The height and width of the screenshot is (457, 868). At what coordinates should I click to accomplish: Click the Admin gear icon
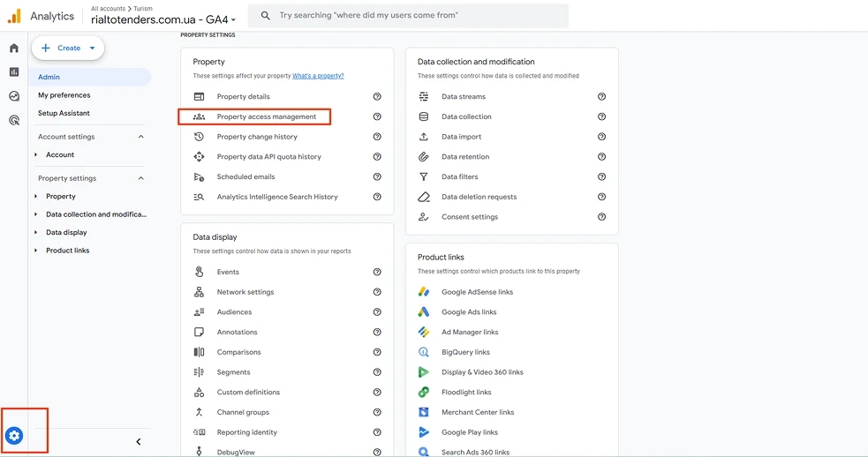pos(14,436)
